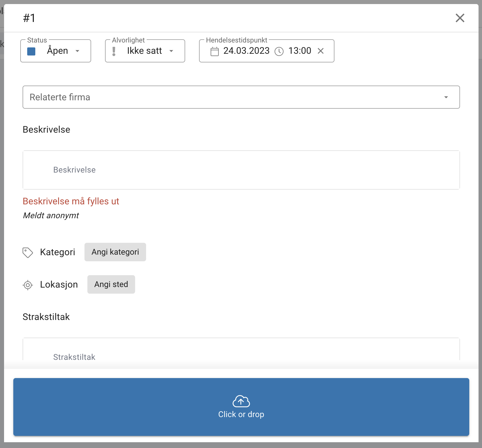
Task: Click the Angi sted button
Action: [x=111, y=284]
